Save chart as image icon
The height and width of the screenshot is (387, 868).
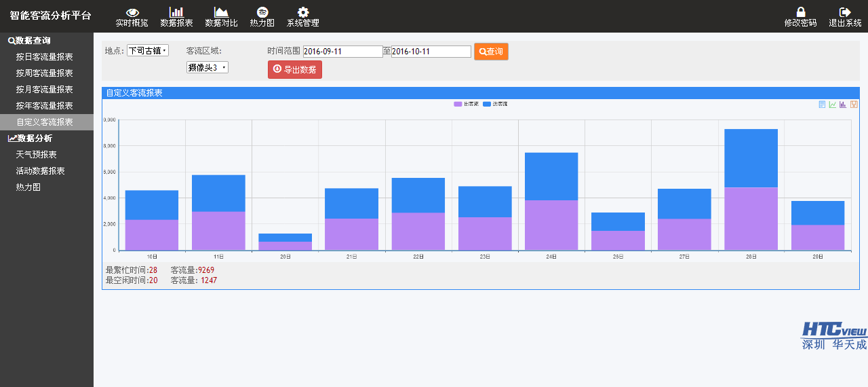854,105
